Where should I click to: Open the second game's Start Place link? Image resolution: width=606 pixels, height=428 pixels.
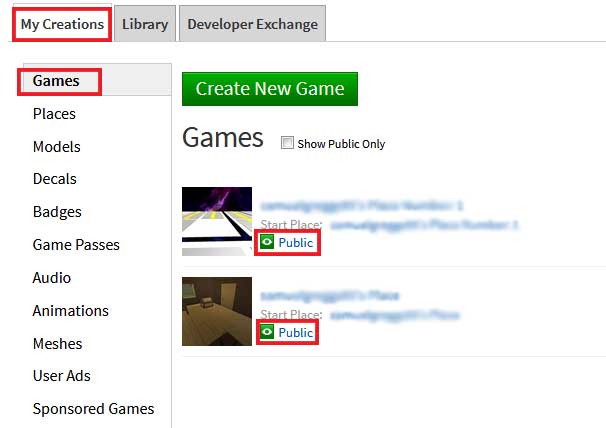(x=395, y=315)
